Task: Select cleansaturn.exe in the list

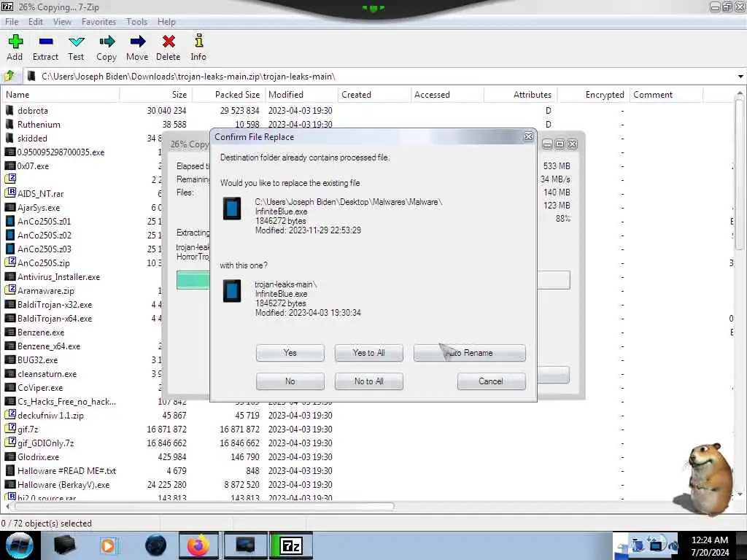Action: coord(47,374)
